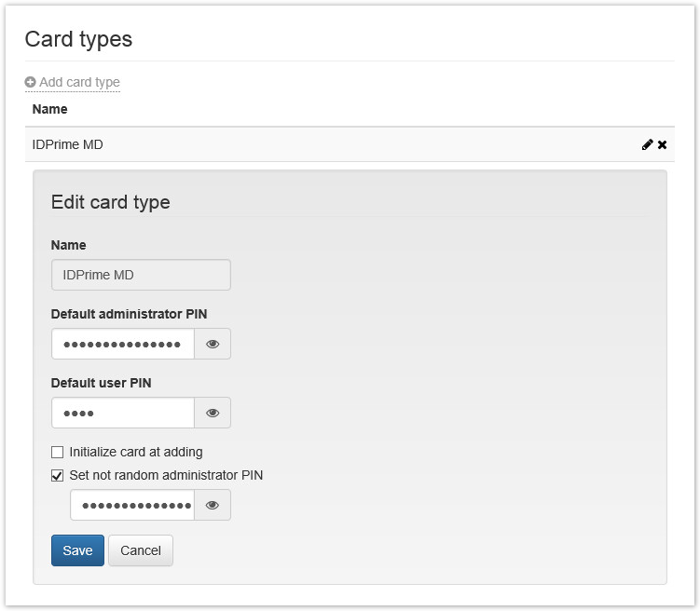Click the Name field containing IDPrime MD
The height and width of the screenshot is (611, 700).
click(x=141, y=275)
